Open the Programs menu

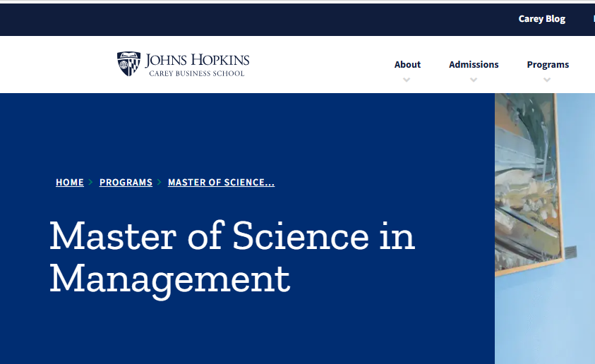point(548,65)
